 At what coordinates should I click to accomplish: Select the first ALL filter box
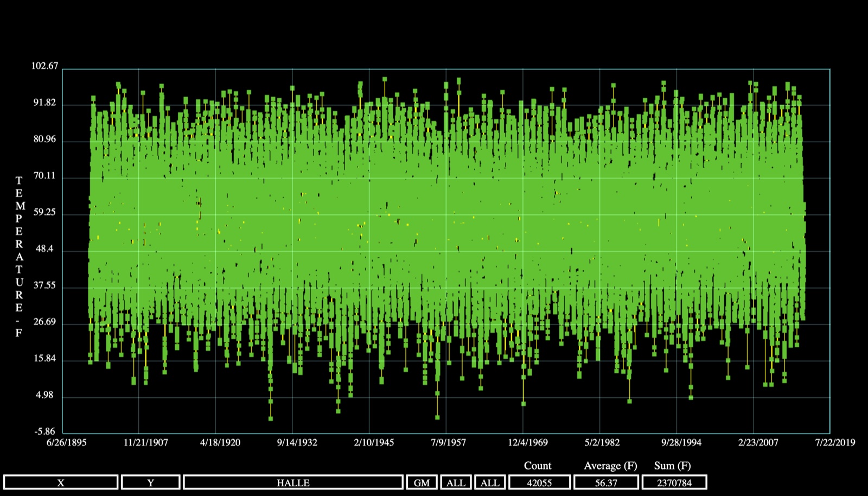pos(456,482)
